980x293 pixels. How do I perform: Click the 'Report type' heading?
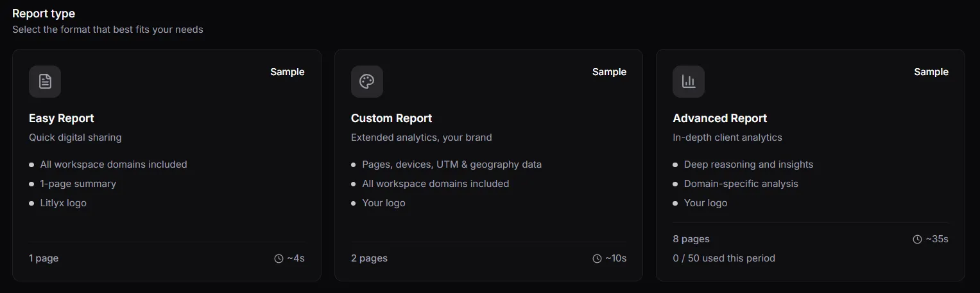pyautogui.click(x=44, y=13)
